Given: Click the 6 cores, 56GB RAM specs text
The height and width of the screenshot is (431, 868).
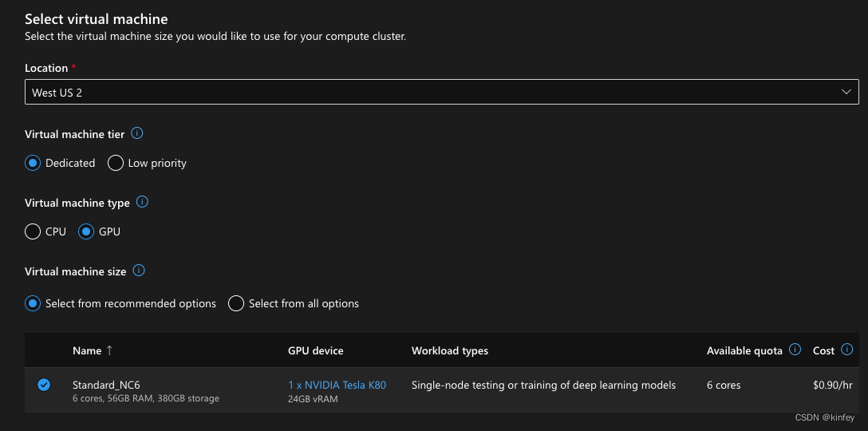Looking at the screenshot, I should coord(145,398).
